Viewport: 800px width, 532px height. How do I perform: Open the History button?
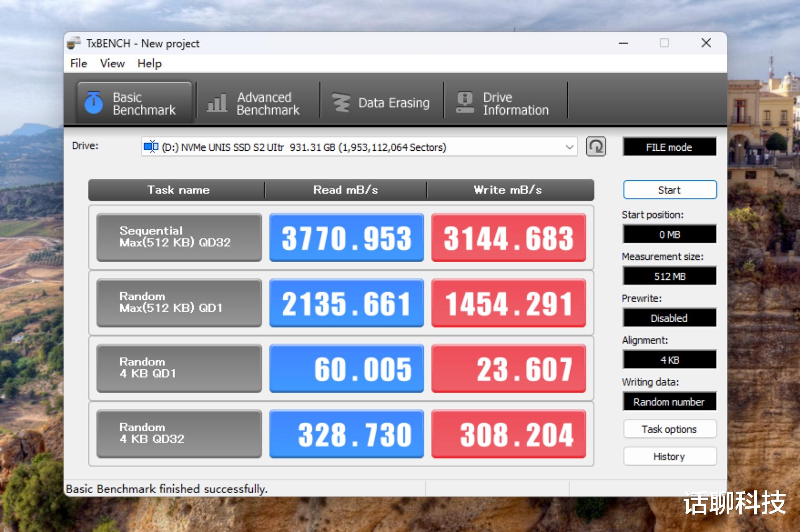[669, 456]
